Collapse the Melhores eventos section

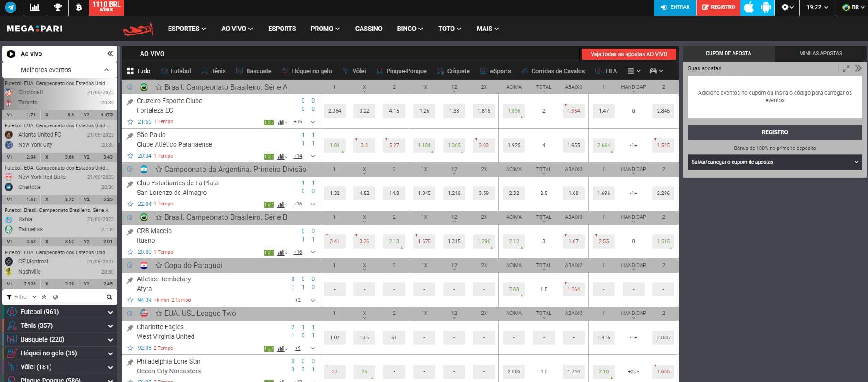pyautogui.click(x=107, y=70)
